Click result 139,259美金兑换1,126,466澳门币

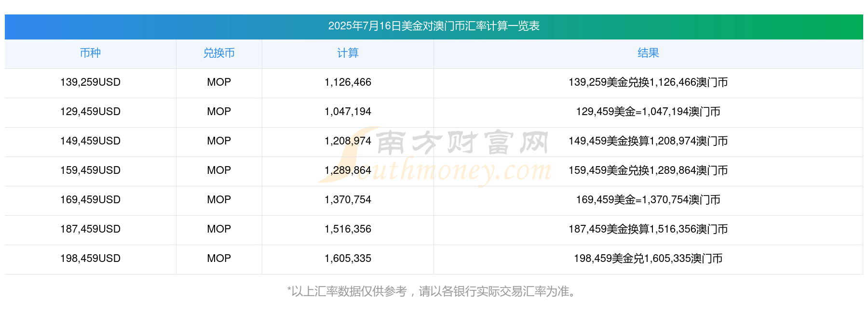coord(648,82)
